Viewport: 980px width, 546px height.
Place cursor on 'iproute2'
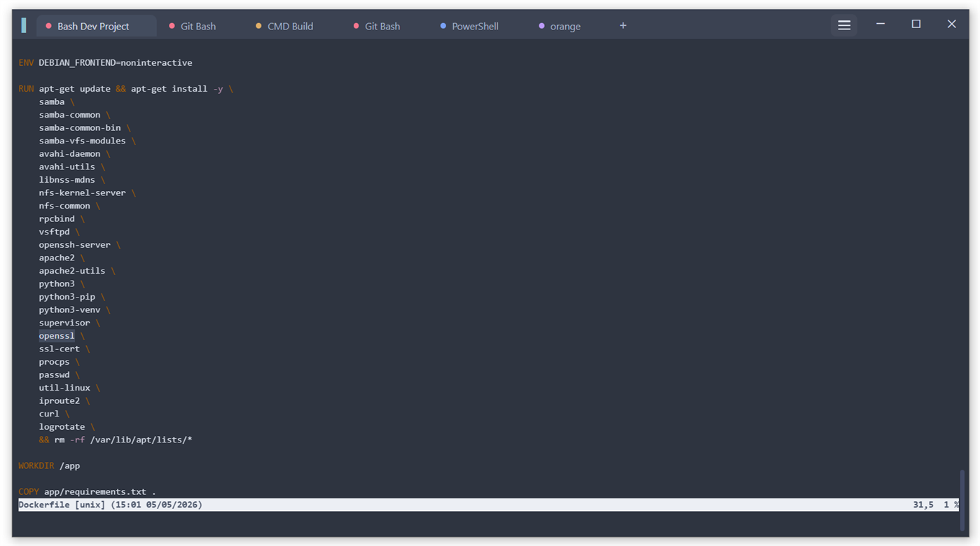click(60, 401)
